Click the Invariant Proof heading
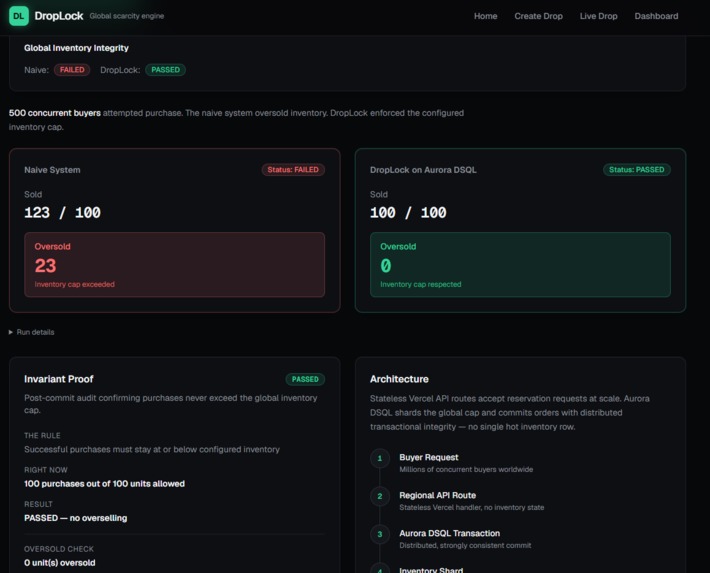 coord(59,379)
